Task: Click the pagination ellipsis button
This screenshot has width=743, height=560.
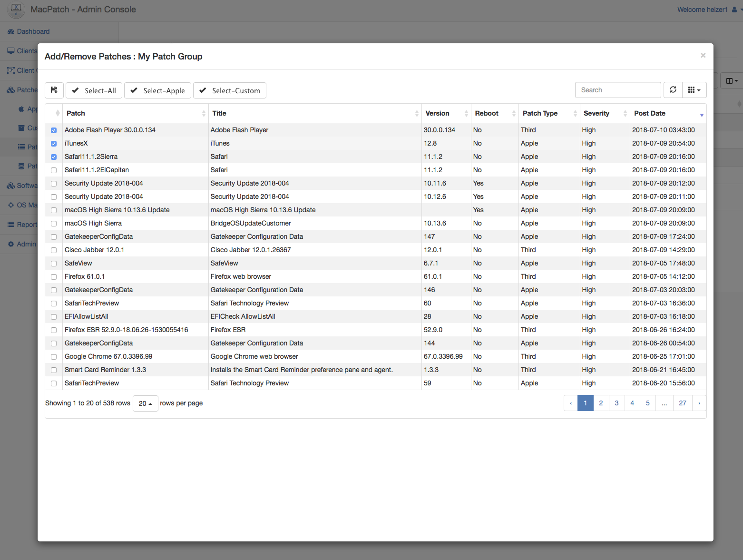Action: 665,403
